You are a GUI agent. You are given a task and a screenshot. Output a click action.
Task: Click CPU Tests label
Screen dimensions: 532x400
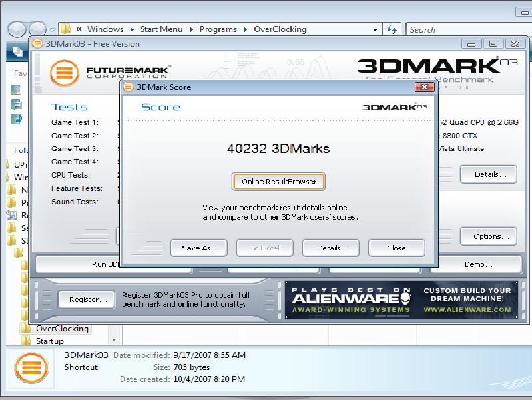coord(71,175)
